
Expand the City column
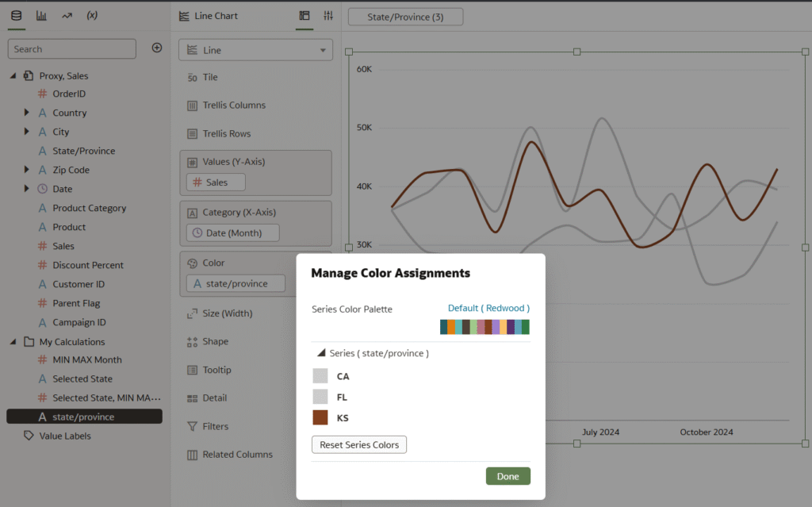click(x=26, y=131)
